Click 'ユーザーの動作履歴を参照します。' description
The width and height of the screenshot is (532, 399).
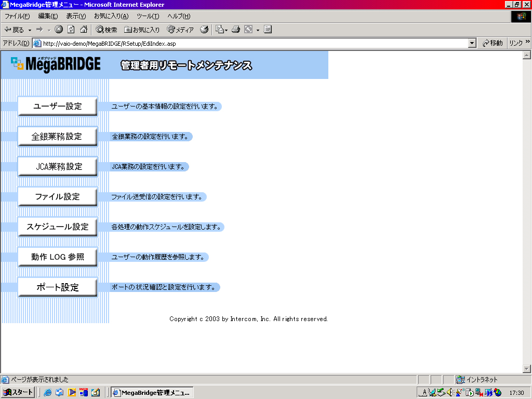click(158, 257)
